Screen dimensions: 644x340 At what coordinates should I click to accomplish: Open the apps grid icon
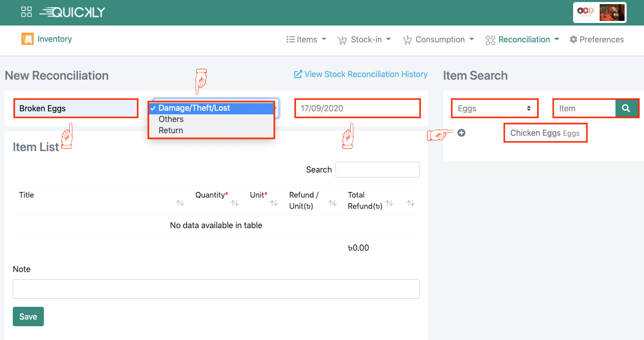click(27, 12)
